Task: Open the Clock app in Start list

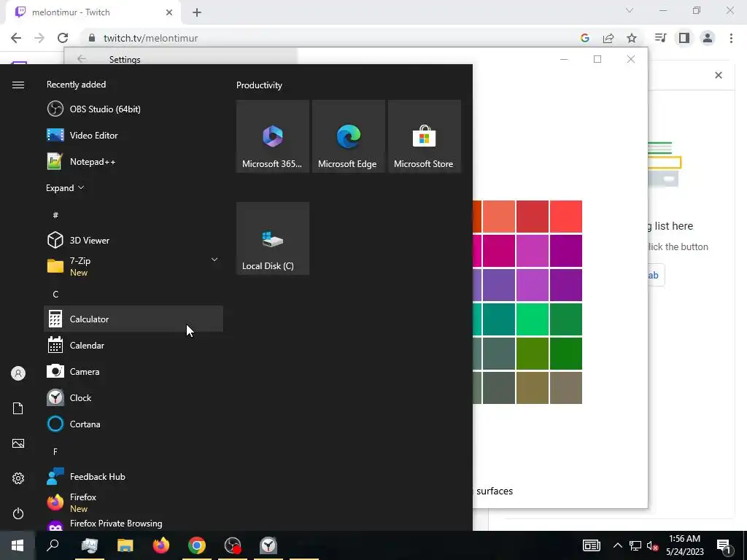Action: [x=133, y=397]
